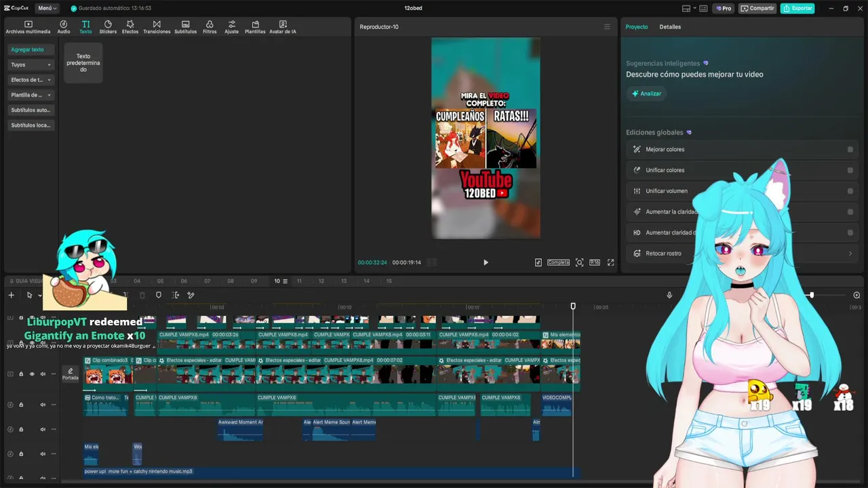
Task: Change the layout with the layout icon
Action: (686, 9)
